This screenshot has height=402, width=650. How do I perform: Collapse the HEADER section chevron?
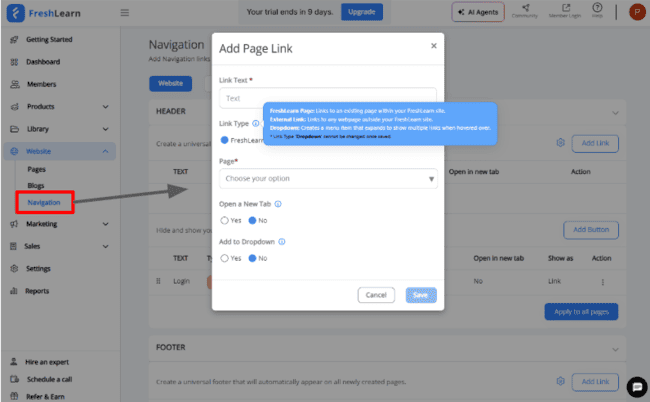pos(616,113)
